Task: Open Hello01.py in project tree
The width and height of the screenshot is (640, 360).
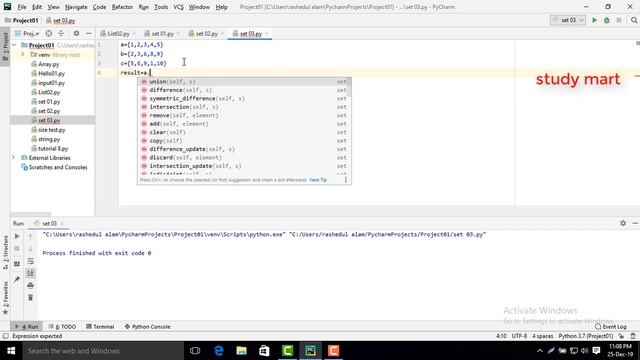Action: pos(48,73)
